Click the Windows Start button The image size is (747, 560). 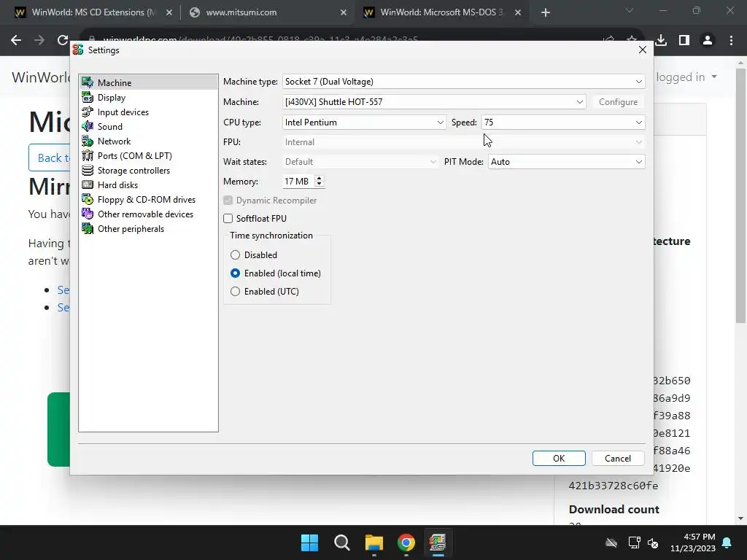click(309, 542)
